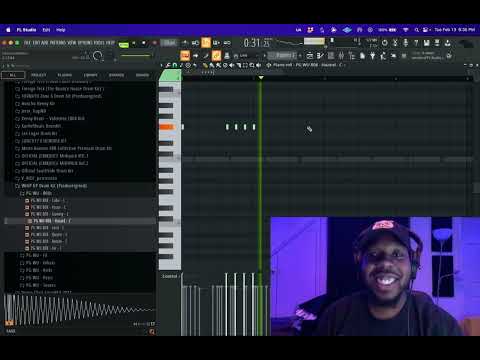Select the paint brush tool in piano roll
Screen dimensions: 480x360
212,65
